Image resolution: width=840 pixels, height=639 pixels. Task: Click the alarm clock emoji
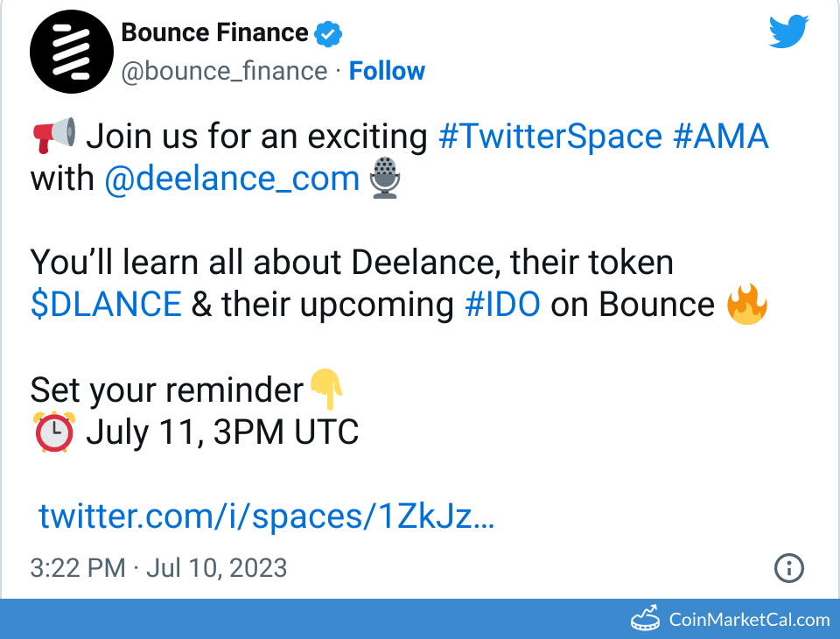click(x=53, y=432)
